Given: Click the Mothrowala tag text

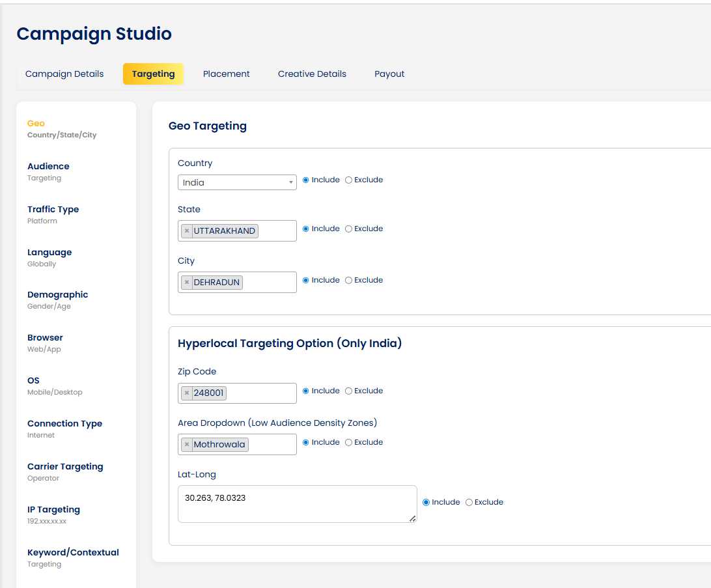Looking at the screenshot, I should (219, 444).
